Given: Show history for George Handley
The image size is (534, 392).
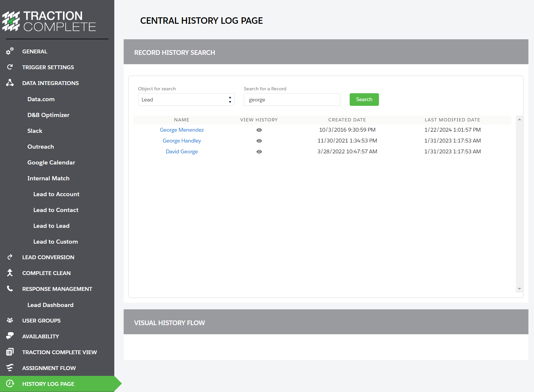Looking at the screenshot, I should click(259, 141).
